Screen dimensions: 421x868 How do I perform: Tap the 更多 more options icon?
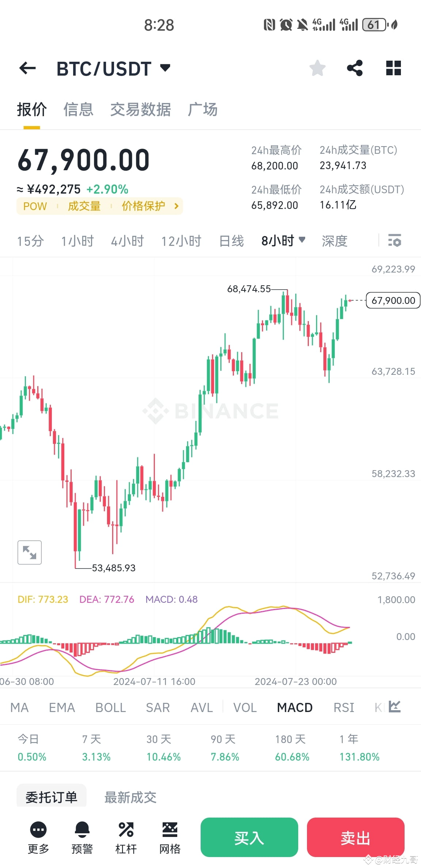tap(38, 837)
